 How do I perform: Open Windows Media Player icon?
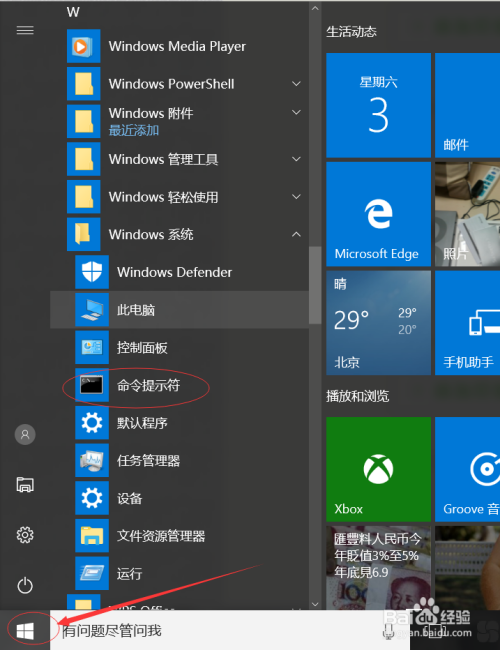(x=83, y=46)
